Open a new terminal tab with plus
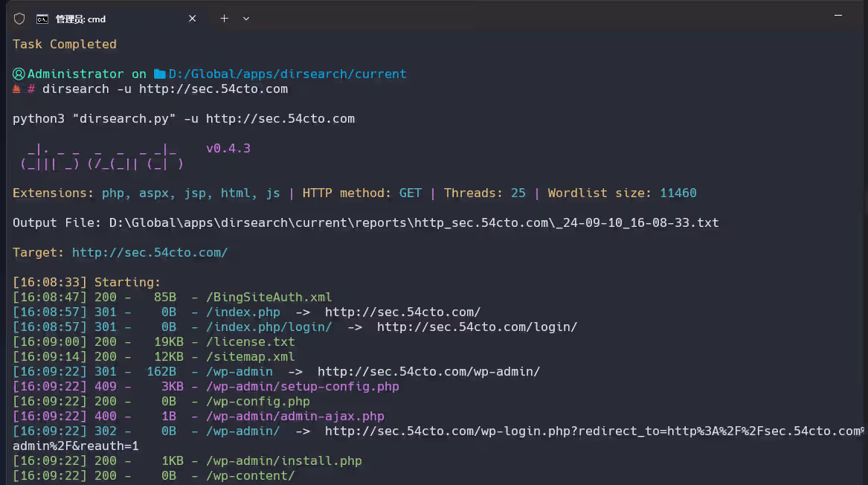This screenshot has height=485, width=868. (x=224, y=19)
